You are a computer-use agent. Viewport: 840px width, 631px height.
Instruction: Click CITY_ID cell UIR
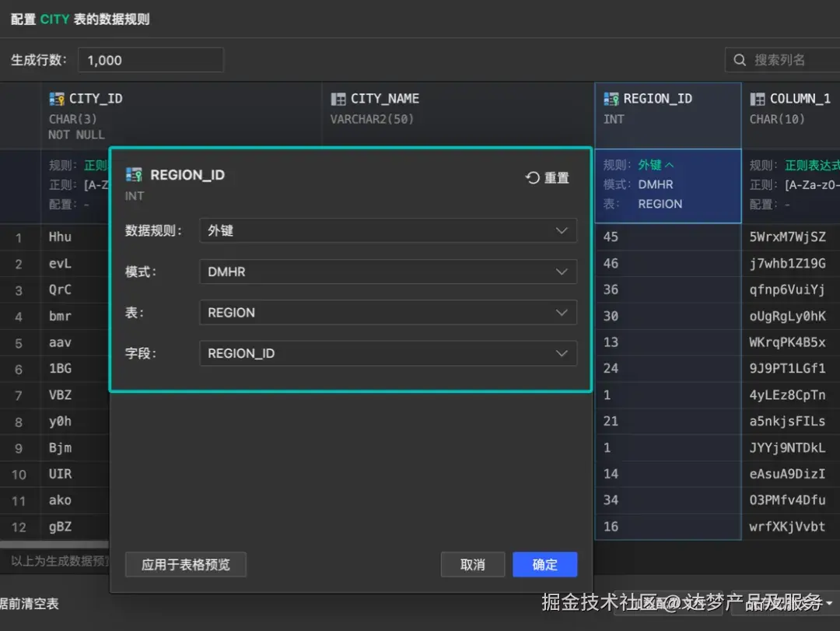(75, 474)
